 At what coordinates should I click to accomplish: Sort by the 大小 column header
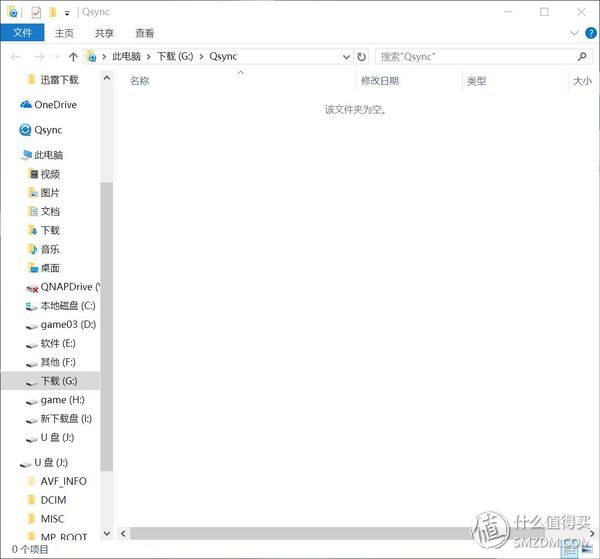[x=582, y=81]
